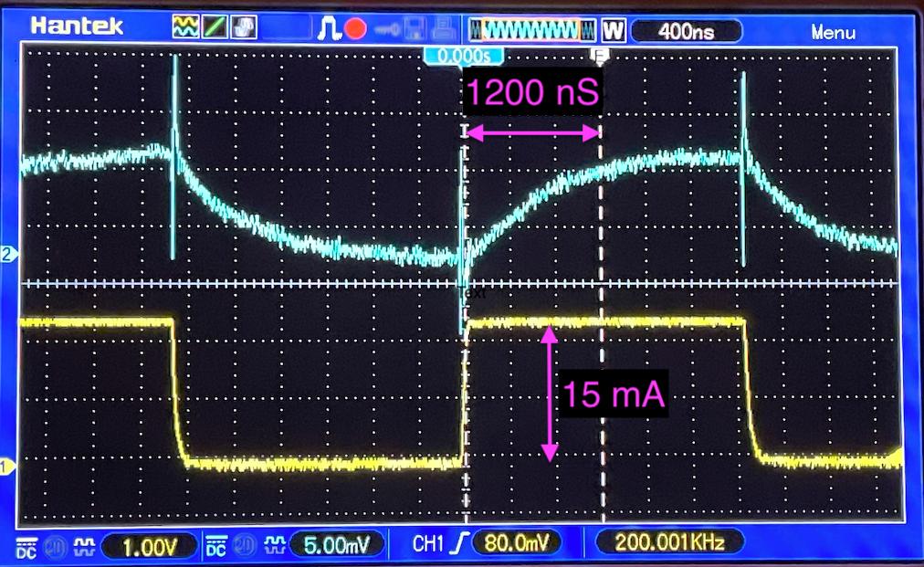Click the red record indicator
Viewport: 924px width, 567px height.
[x=355, y=30]
